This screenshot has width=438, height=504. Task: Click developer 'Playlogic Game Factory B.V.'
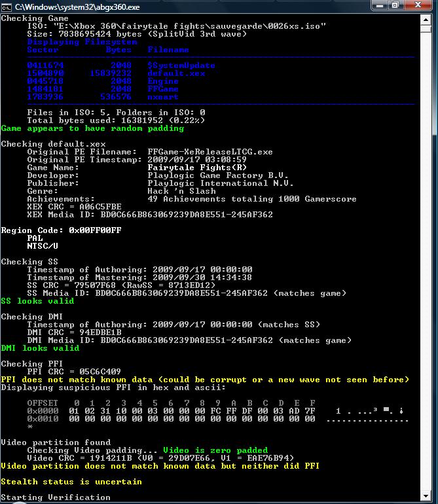pos(218,175)
